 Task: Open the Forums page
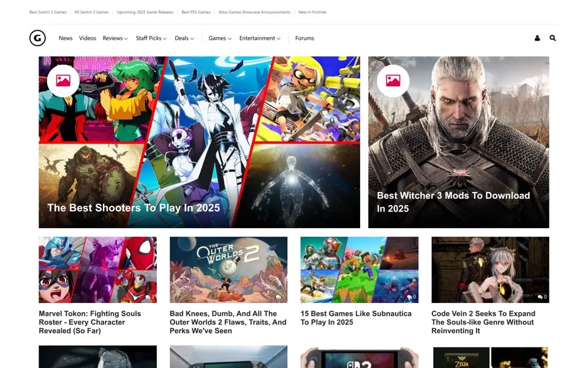[x=304, y=38]
